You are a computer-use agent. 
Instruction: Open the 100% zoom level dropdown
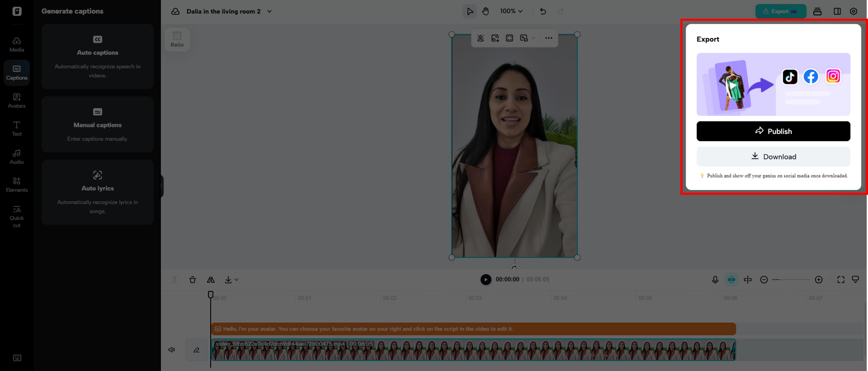[x=511, y=11]
